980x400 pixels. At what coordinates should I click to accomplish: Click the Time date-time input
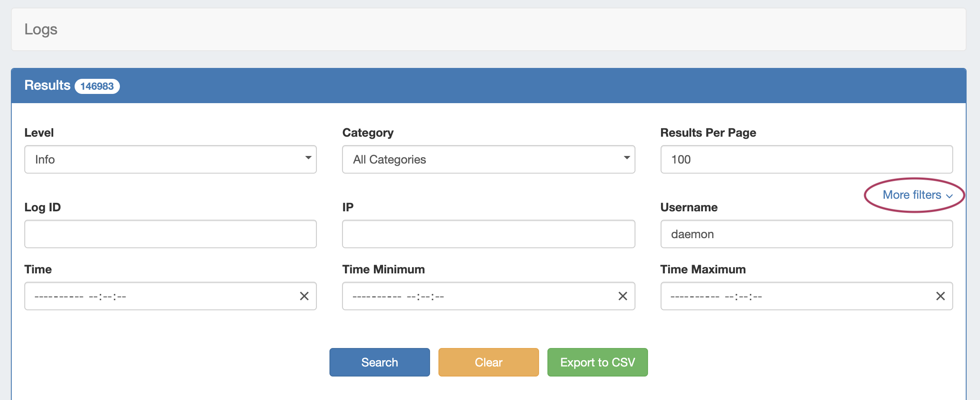[x=159, y=296]
